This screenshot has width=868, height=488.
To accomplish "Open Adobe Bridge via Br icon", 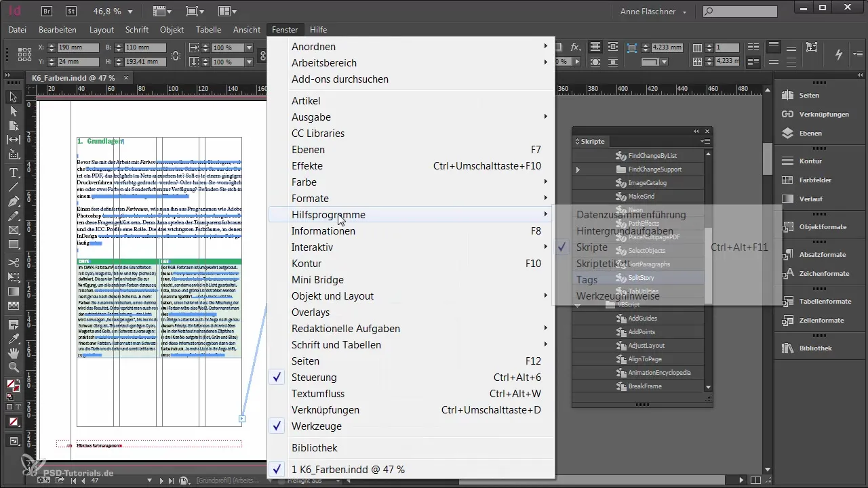I will tap(47, 12).
